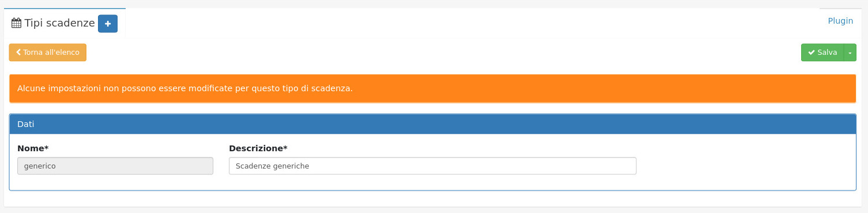This screenshot has height=213, width=868.
Task: Select the Tipi scadenze tab title
Action: point(59,24)
